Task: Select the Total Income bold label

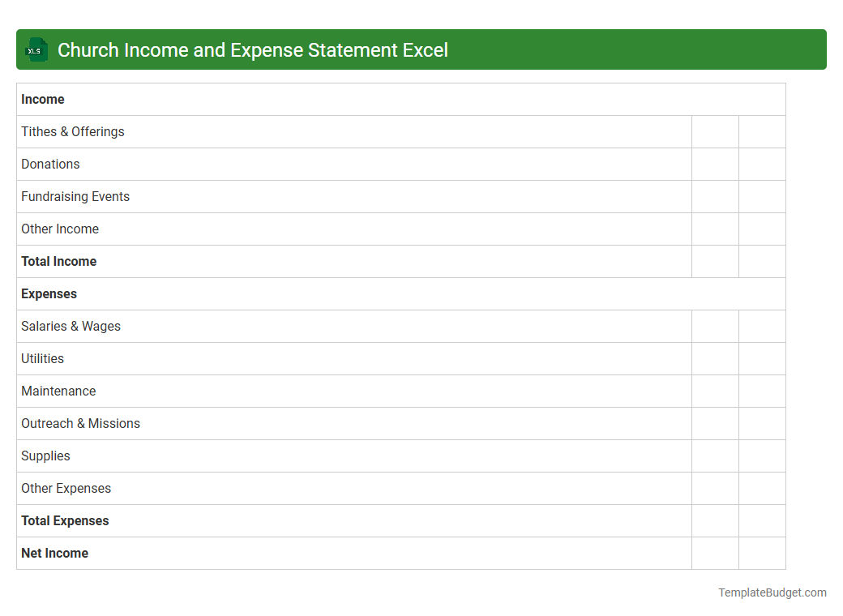Action: coord(58,261)
